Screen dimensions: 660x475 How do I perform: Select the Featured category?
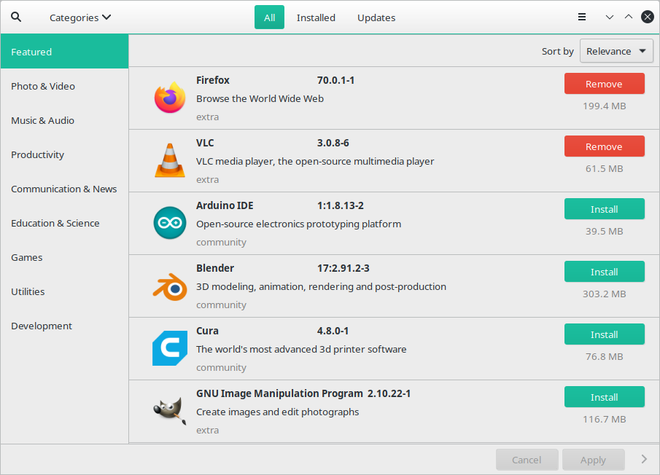coord(64,51)
